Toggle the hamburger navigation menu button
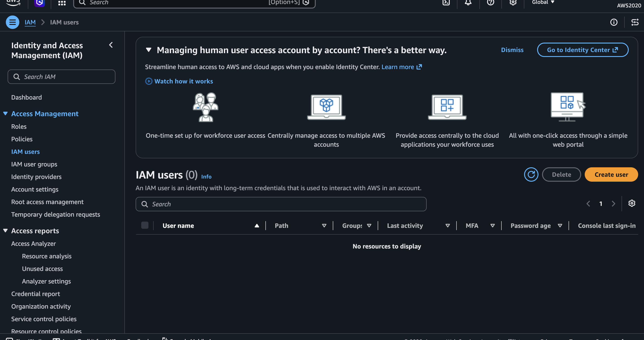The width and height of the screenshot is (644, 340). tap(13, 22)
